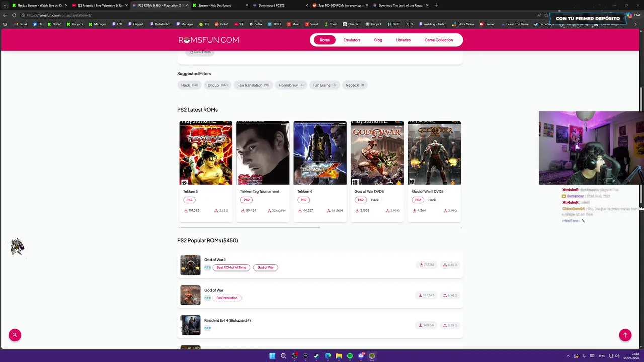This screenshot has height=362, width=644.
Task: Open the Tekken 5 cover thumbnail
Action: 206,153
